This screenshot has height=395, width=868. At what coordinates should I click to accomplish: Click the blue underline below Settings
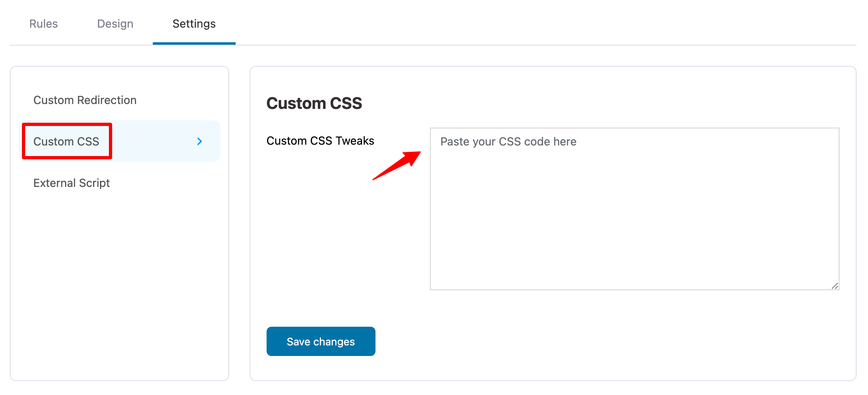(x=194, y=43)
